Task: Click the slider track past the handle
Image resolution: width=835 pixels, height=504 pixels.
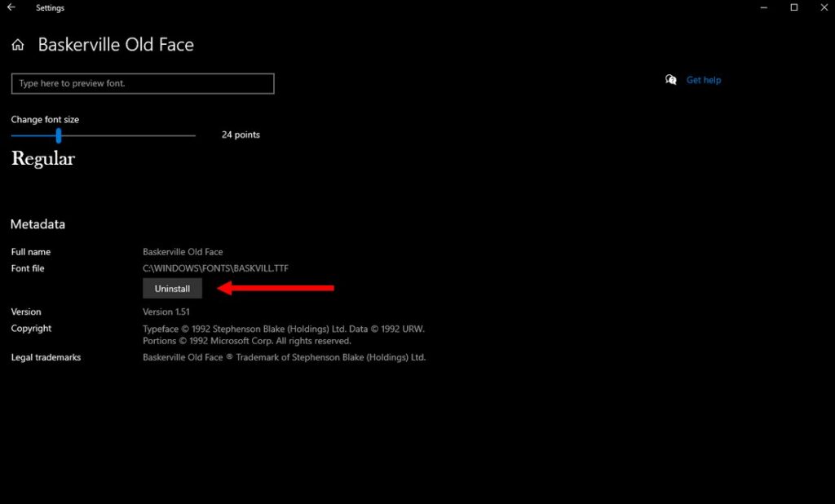Action: click(130, 135)
